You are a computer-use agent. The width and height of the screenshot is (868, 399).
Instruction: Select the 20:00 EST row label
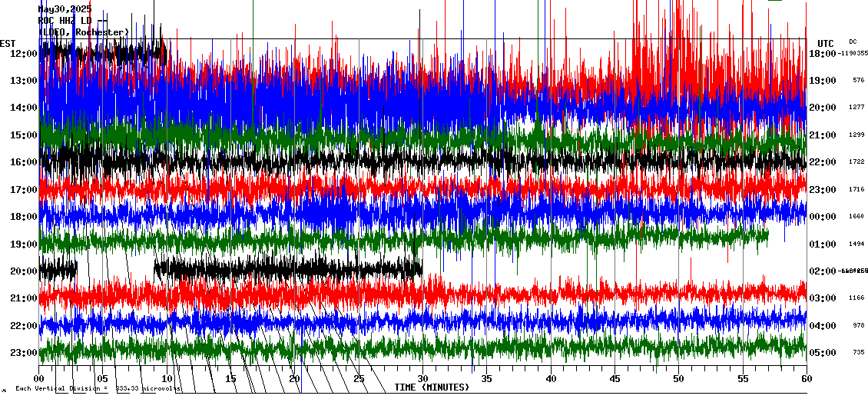coord(23,271)
